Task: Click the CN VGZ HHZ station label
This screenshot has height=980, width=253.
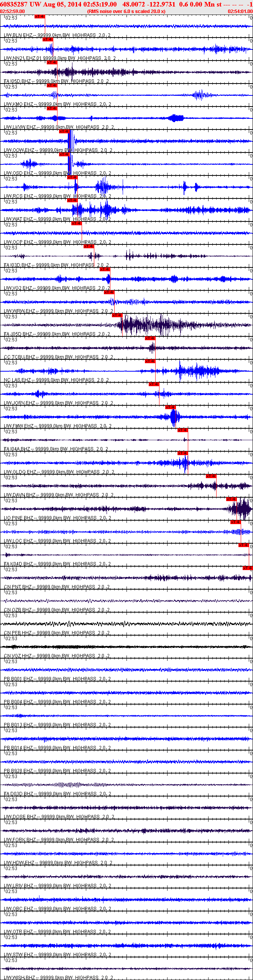Action: 57,656
